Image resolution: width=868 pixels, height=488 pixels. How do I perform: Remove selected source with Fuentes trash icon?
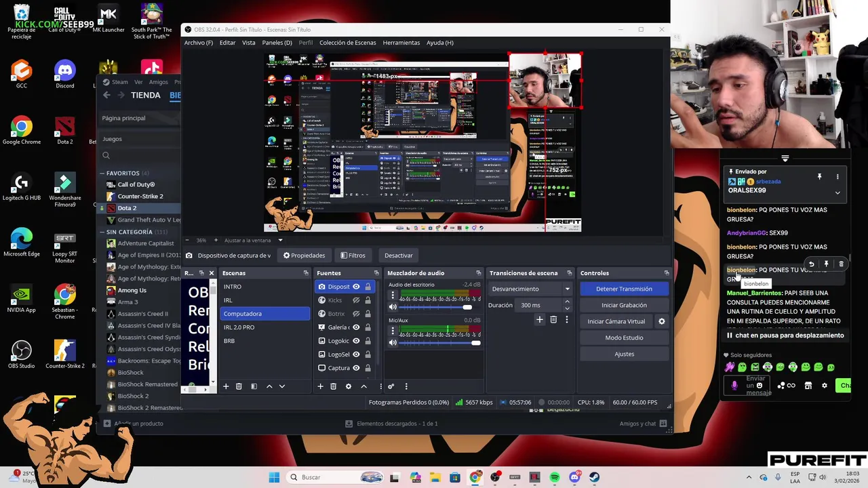[333, 386]
